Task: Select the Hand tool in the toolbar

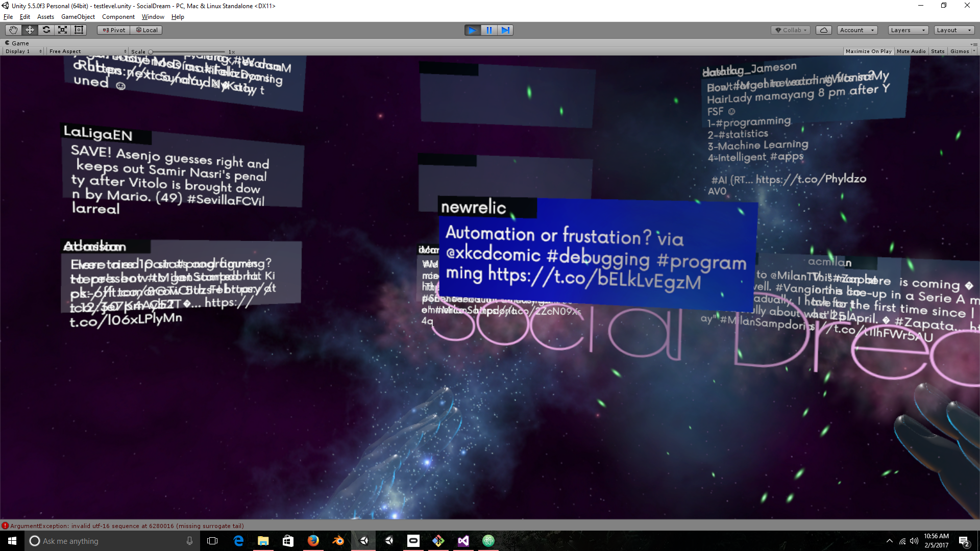Action: click(x=13, y=30)
